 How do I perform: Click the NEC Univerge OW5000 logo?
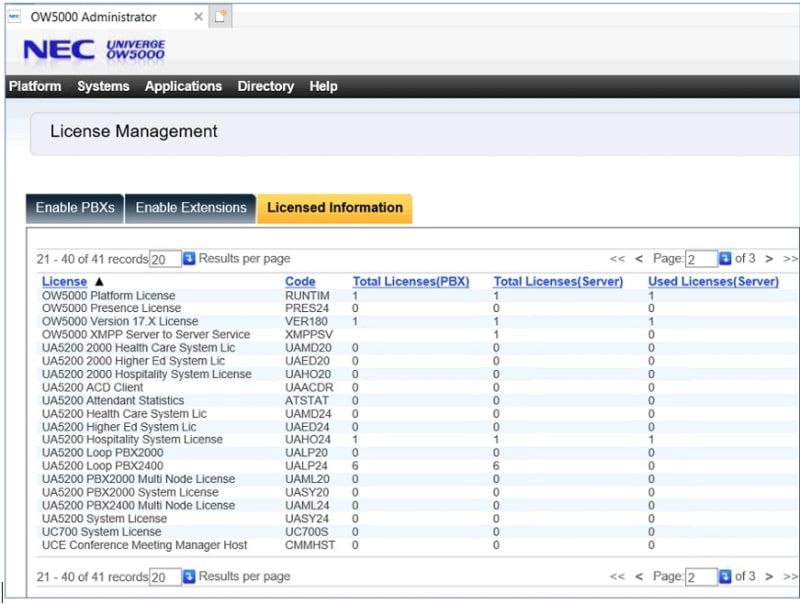(x=94, y=50)
